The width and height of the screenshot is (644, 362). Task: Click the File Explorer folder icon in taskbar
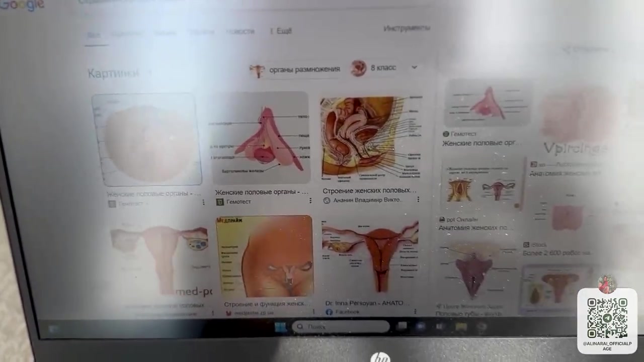(x=461, y=327)
